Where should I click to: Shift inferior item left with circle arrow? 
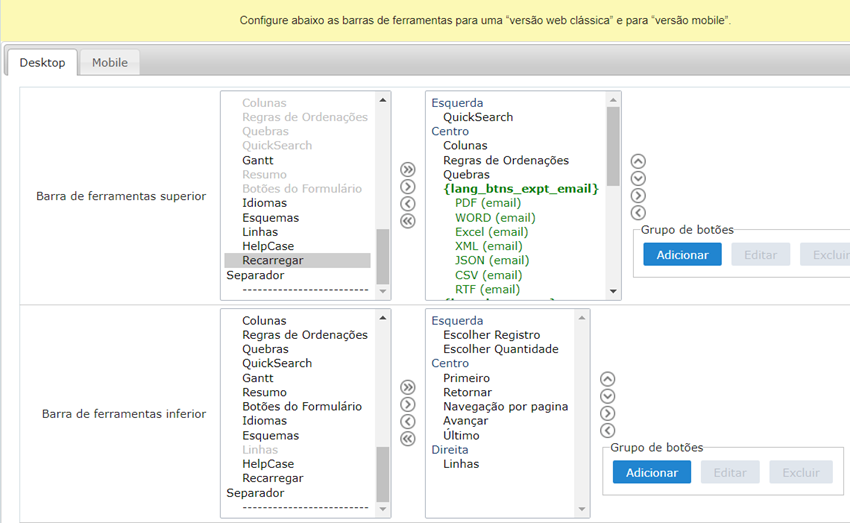pos(608,431)
